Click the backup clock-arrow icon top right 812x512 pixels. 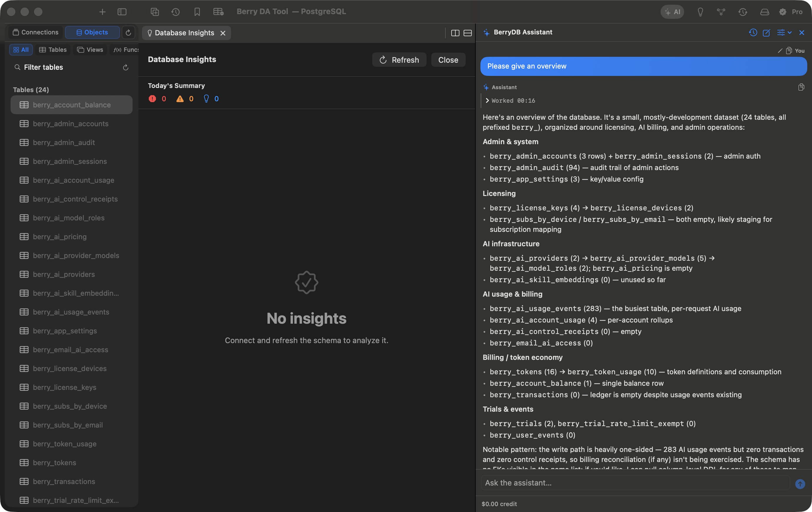(x=743, y=12)
